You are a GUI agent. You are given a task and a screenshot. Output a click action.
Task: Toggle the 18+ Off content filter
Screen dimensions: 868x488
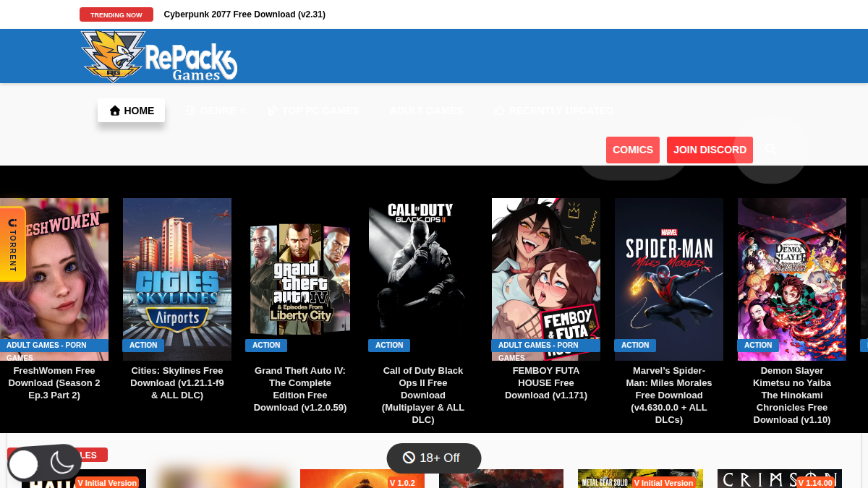(434, 458)
